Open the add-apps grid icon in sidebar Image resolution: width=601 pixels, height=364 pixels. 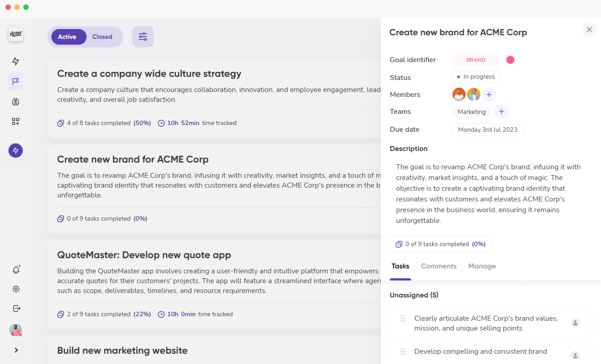click(16, 121)
